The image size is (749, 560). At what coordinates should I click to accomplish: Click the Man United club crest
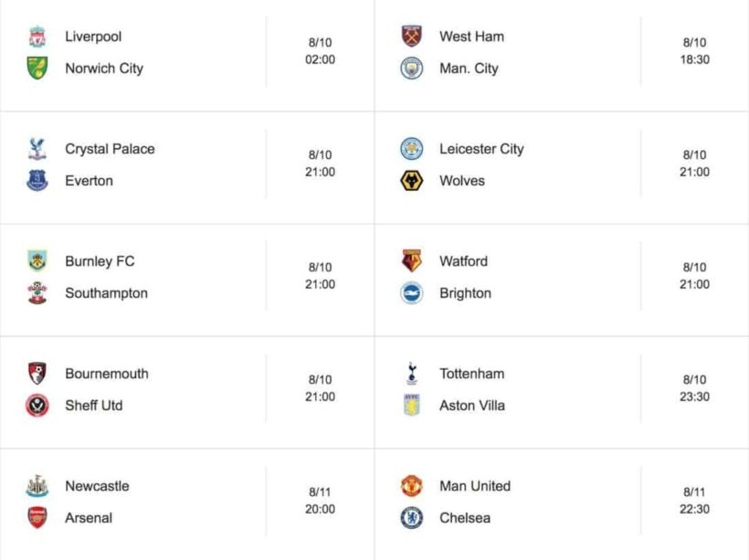click(x=412, y=486)
